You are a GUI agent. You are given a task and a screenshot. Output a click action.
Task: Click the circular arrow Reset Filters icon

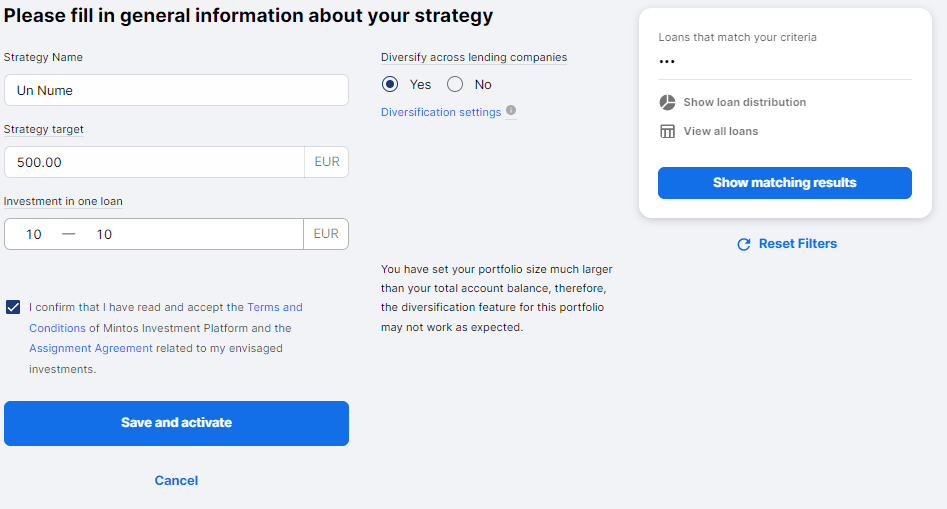743,244
